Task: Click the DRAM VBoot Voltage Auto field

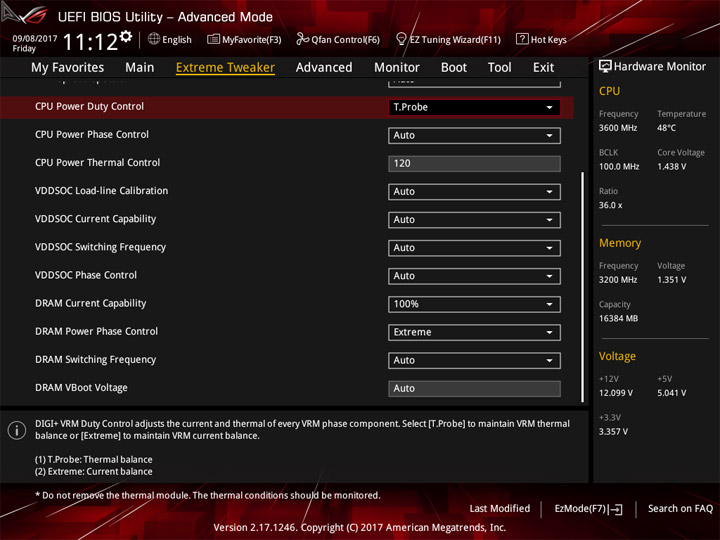Action: (474, 388)
